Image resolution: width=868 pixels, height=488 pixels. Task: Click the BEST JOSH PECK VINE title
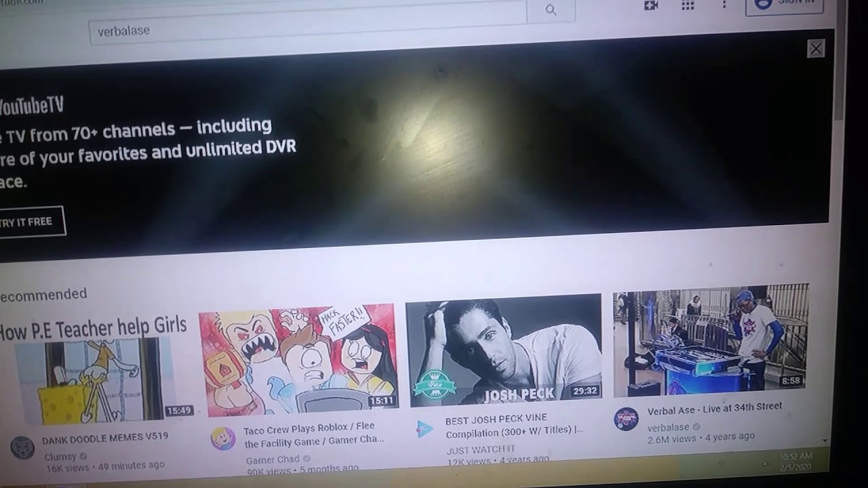(514, 426)
